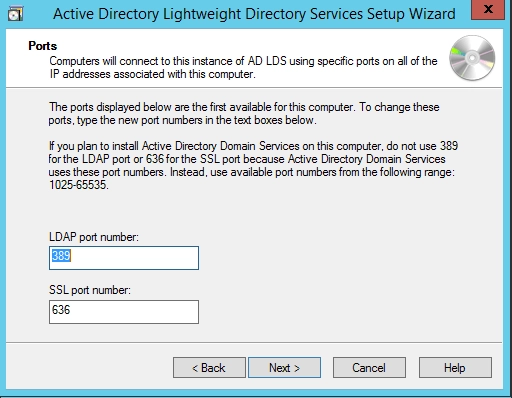Close the AD LDS Setup Wizard window
The image size is (512, 398).
pos(488,10)
